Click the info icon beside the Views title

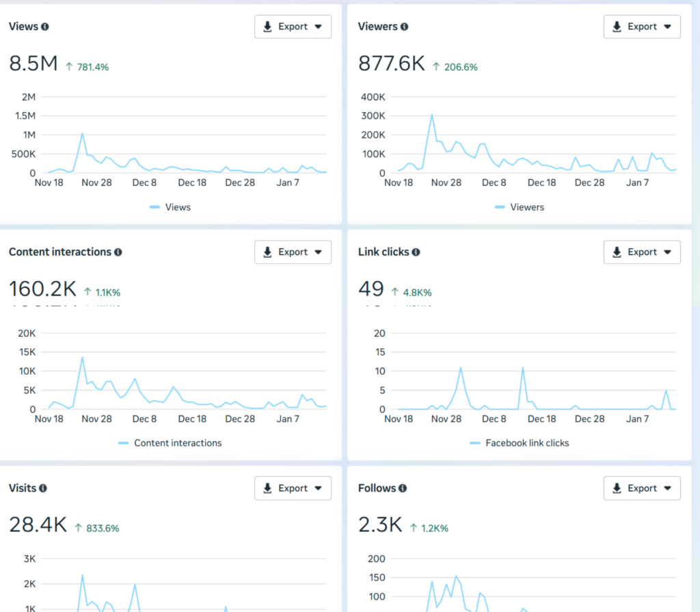tap(45, 27)
